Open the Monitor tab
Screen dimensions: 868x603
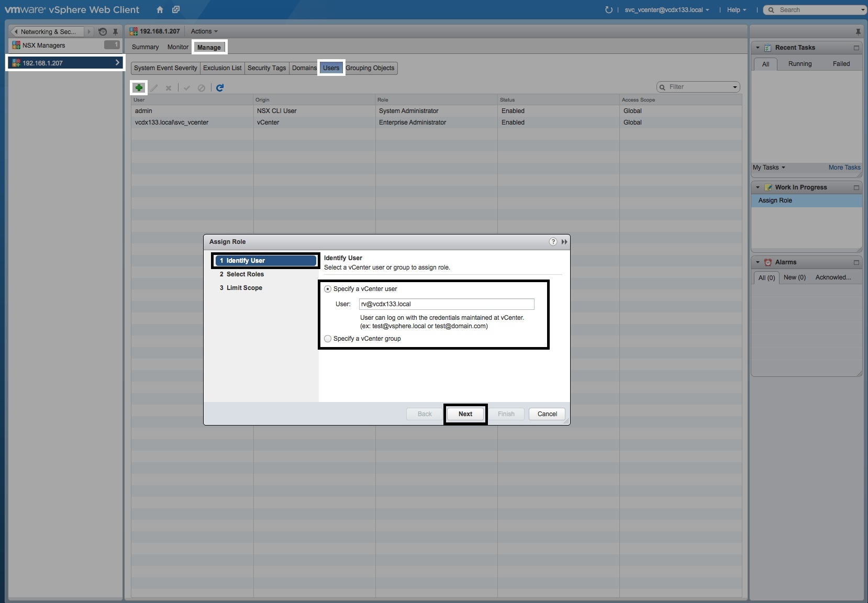(177, 47)
